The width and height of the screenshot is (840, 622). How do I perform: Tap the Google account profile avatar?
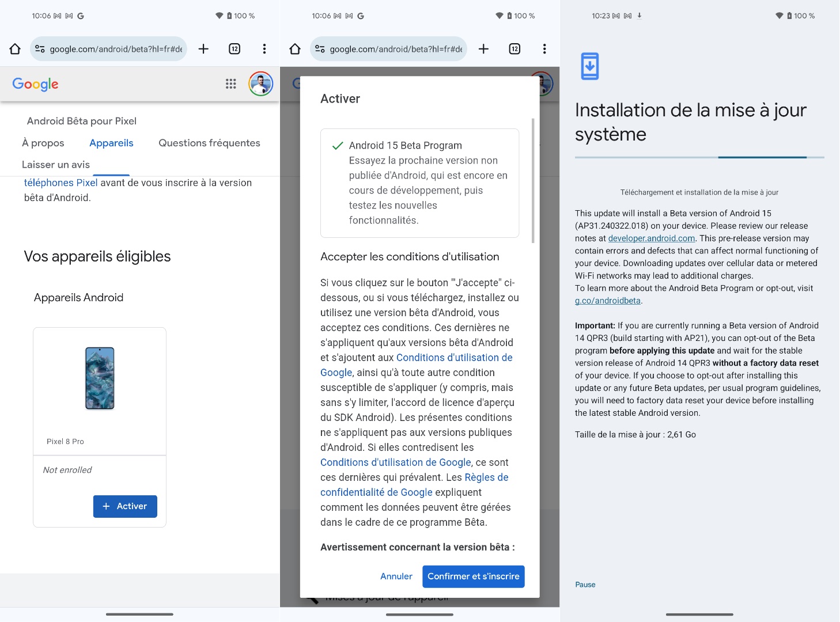point(260,84)
